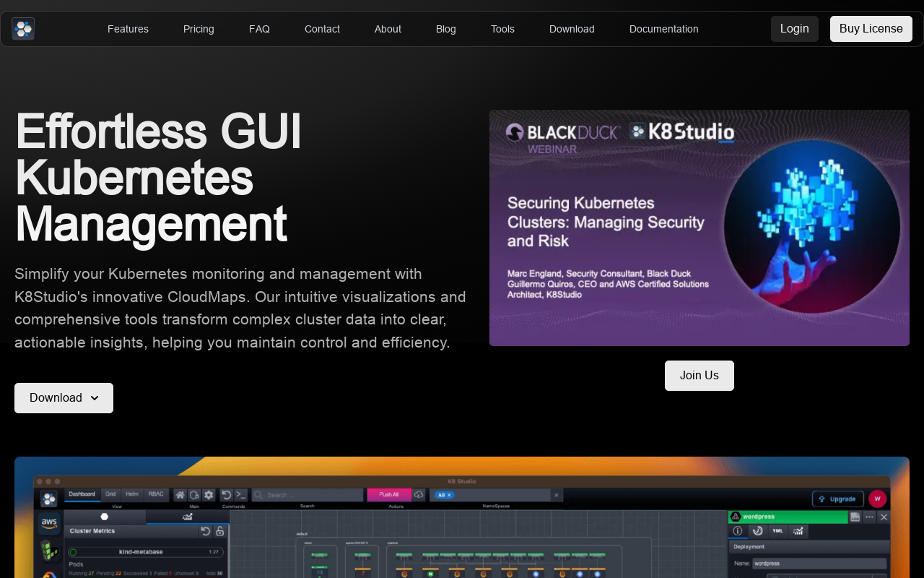Click the K8Studio logo in the navbar
The height and width of the screenshot is (578, 924).
(23, 29)
